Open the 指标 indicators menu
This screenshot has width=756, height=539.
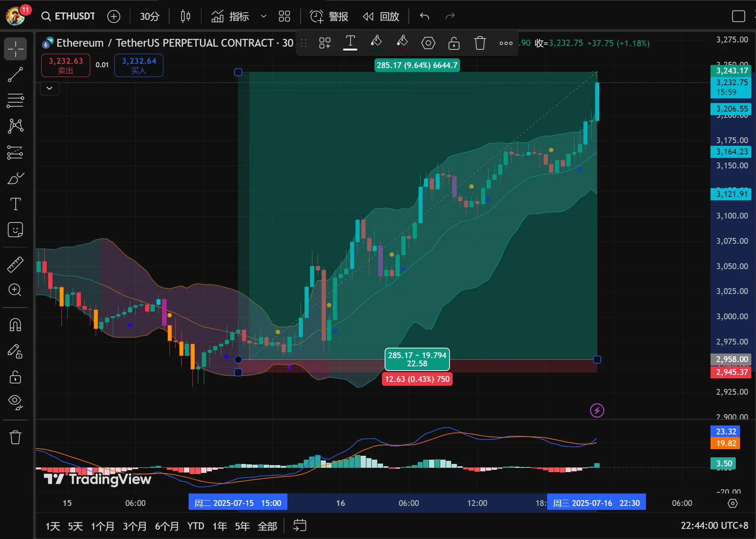pos(230,16)
